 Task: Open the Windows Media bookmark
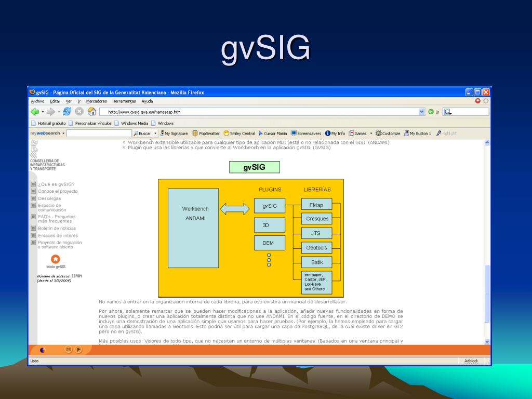[x=131, y=123]
